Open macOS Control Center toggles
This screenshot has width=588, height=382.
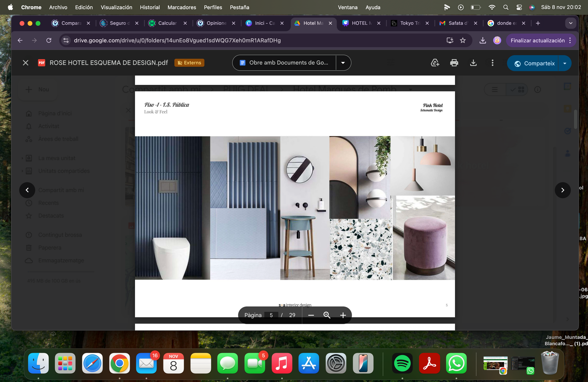tap(519, 7)
